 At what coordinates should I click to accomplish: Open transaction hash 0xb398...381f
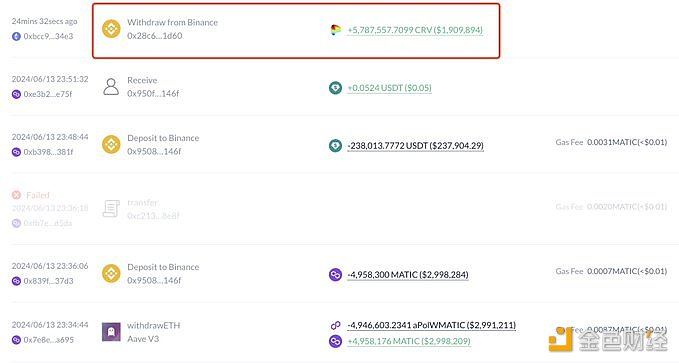coord(48,152)
